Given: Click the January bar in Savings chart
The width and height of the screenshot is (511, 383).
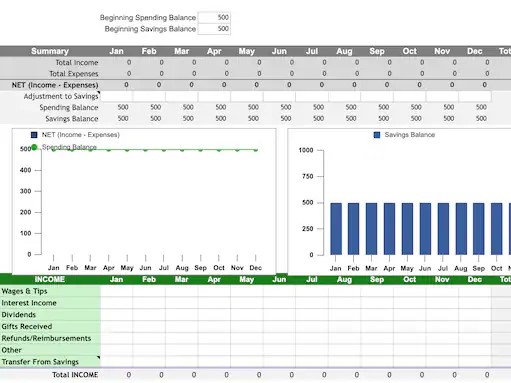Looking at the screenshot, I should (336, 229).
